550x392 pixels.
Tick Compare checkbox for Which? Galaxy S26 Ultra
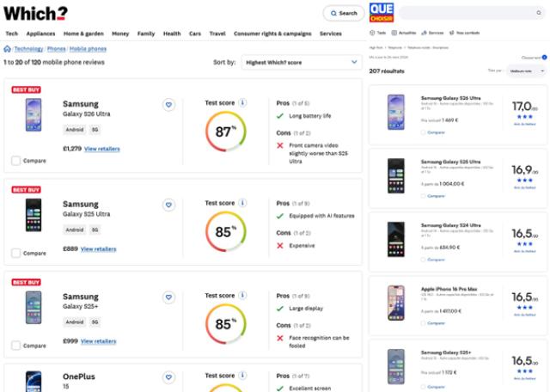[16, 160]
